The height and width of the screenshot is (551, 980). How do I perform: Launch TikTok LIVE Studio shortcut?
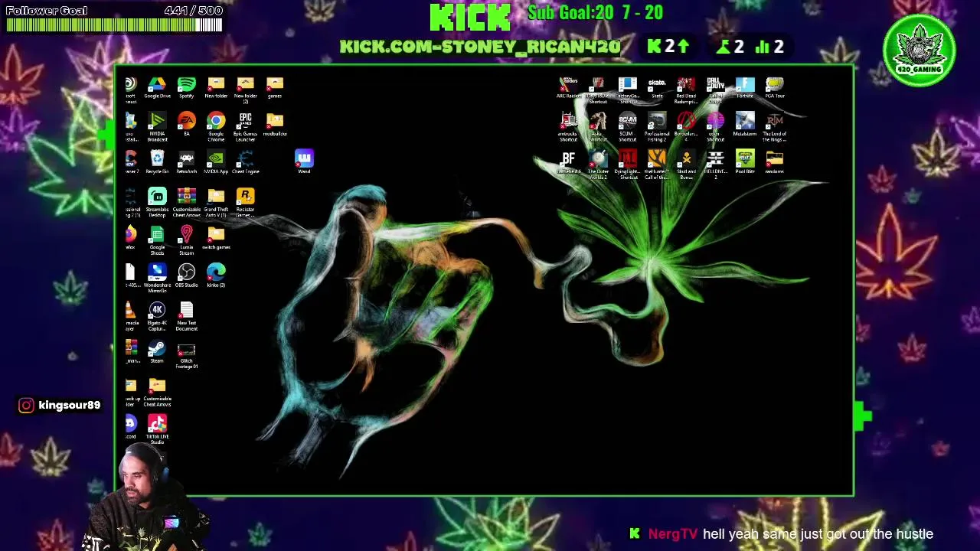click(157, 430)
